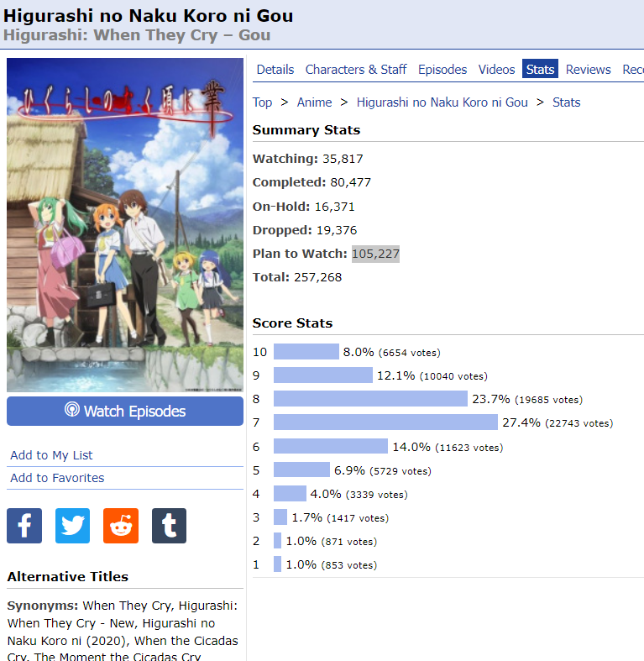Click the highlighted Plan to Watch count
Viewport: 644px width, 661px height.
pyautogui.click(x=375, y=254)
